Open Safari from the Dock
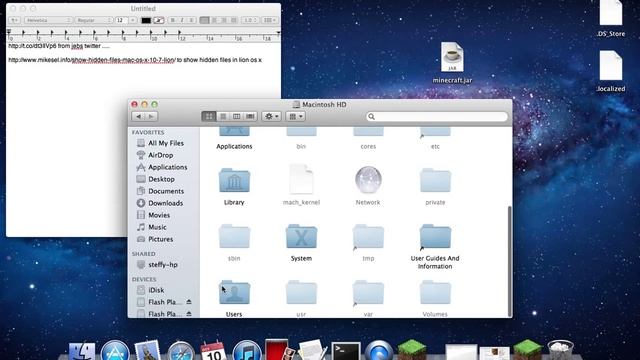 (x=181, y=351)
